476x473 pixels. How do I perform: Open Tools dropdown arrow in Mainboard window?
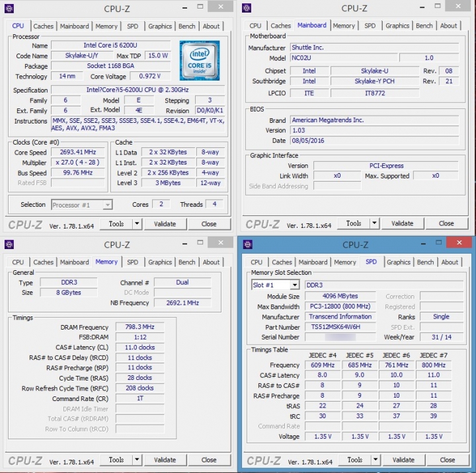pyautogui.click(x=375, y=223)
